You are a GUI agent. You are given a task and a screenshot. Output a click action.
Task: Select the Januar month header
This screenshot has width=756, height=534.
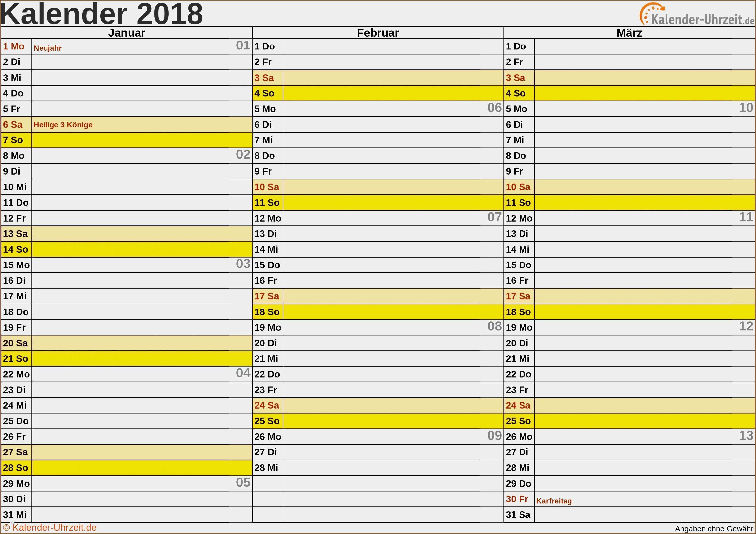pos(126,33)
